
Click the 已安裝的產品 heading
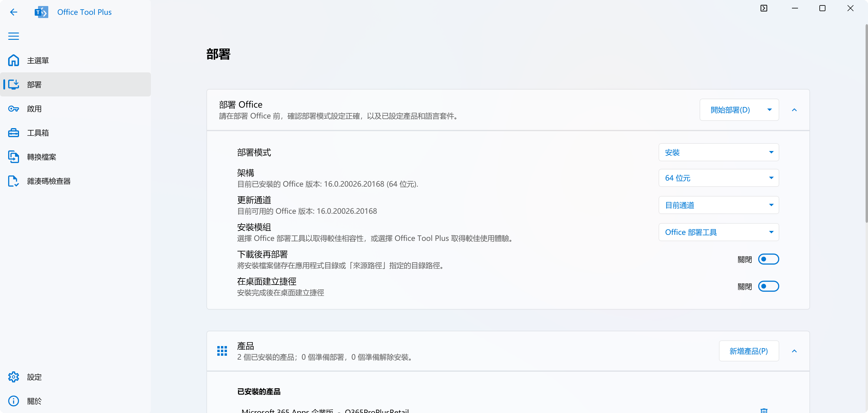click(x=259, y=392)
